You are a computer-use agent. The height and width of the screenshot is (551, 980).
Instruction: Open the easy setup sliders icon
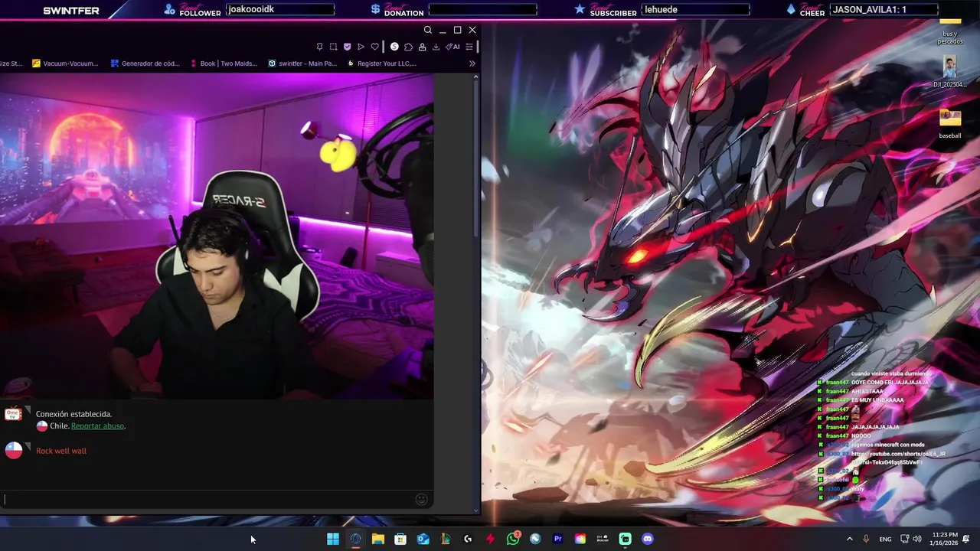[469, 47]
